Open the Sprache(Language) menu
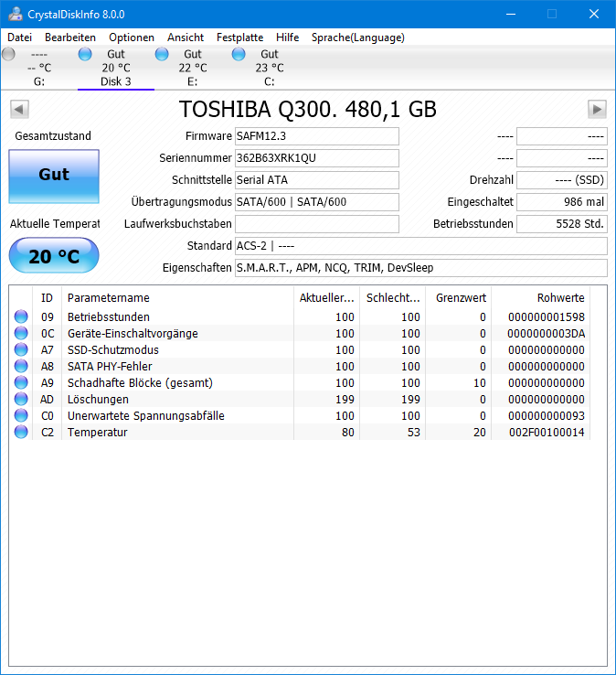The image size is (616, 675). 358,37
